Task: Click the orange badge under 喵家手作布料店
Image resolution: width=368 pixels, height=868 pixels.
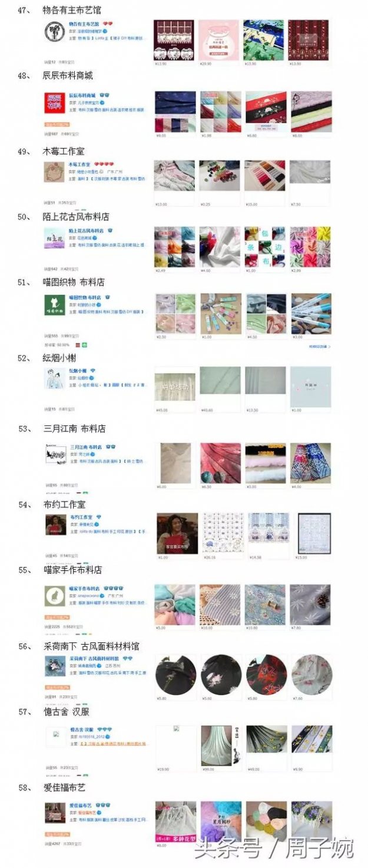Action: point(57,617)
